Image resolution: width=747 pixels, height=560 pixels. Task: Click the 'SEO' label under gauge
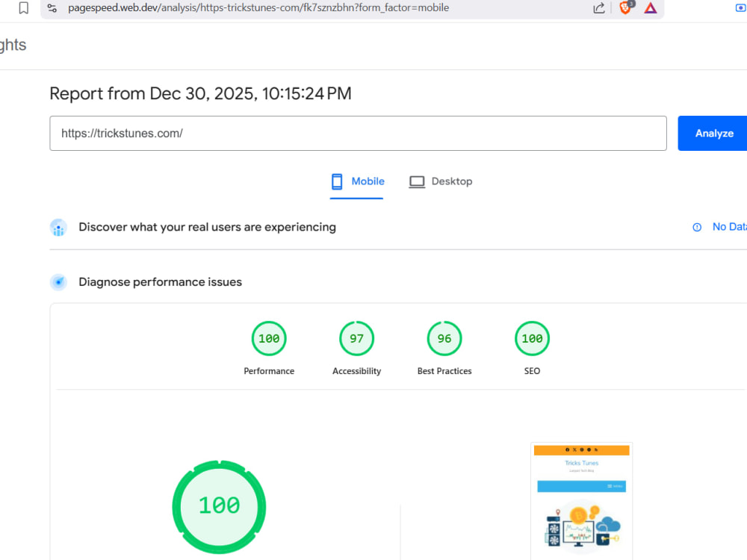[x=532, y=371]
